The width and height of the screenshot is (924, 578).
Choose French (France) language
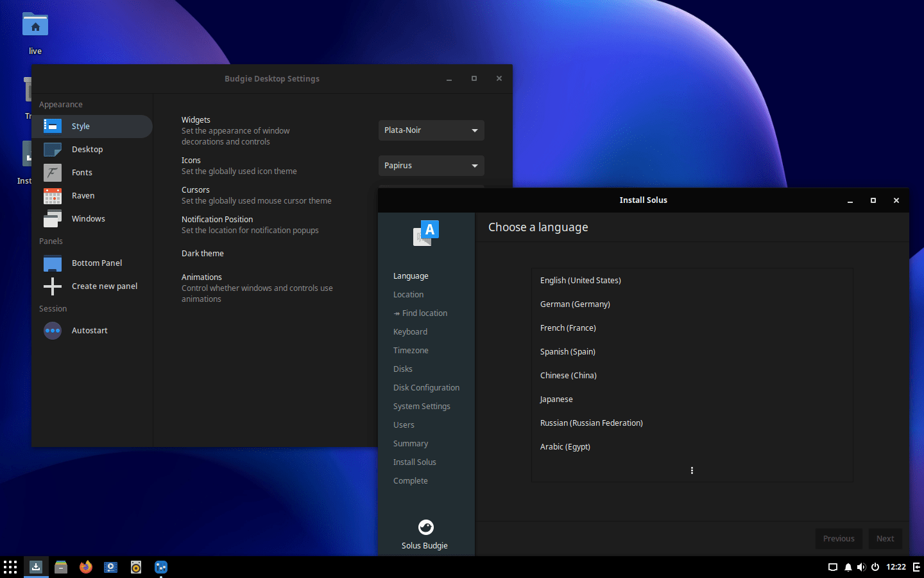click(x=692, y=328)
